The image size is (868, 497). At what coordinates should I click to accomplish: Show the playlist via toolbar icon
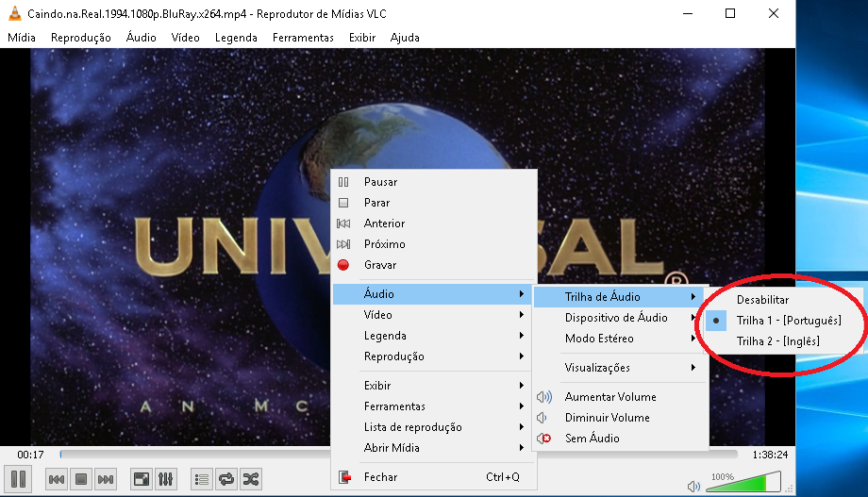tap(202, 479)
